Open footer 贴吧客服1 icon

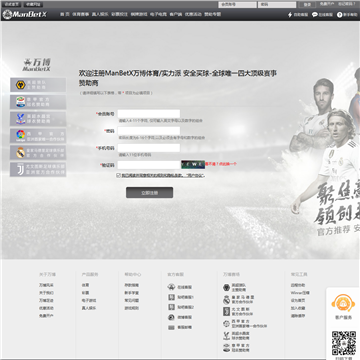171,297
